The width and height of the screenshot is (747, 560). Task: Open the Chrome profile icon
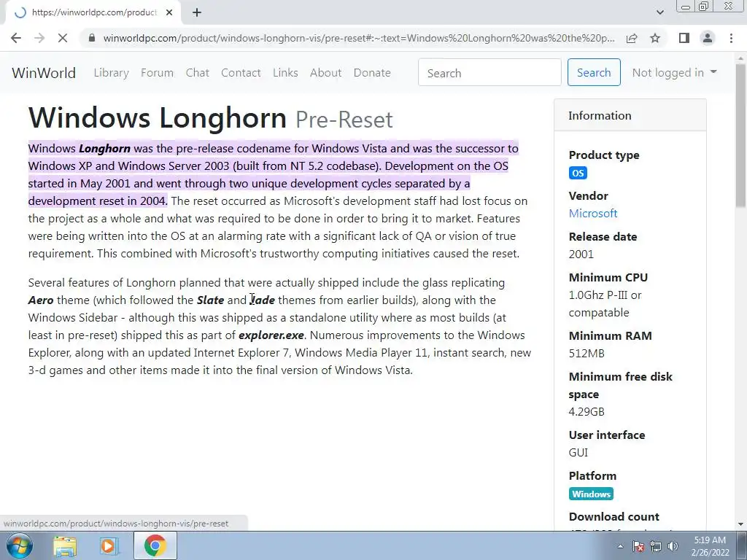708,38
